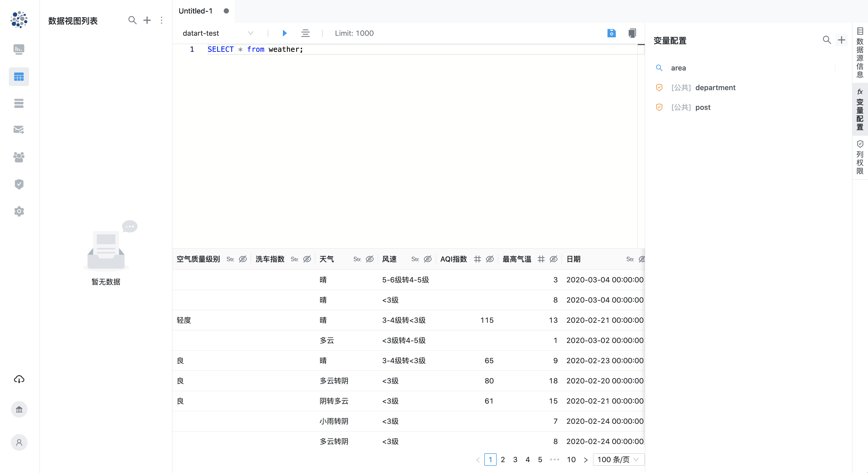
Task: Add a new data view with plus icon
Action: pos(147,20)
